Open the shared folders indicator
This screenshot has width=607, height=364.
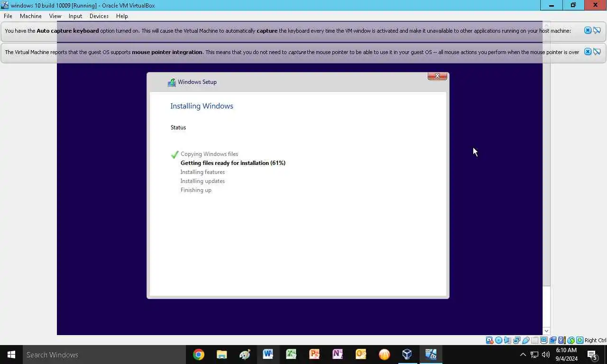click(534, 340)
